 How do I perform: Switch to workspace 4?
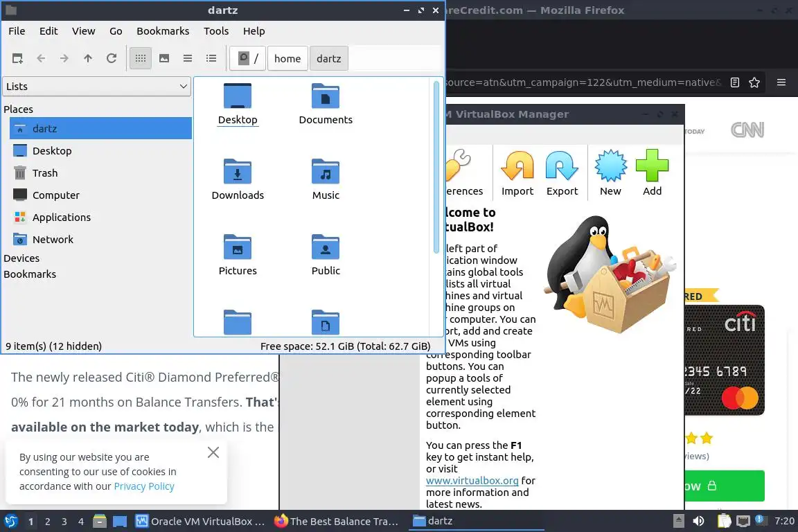[x=81, y=522]
